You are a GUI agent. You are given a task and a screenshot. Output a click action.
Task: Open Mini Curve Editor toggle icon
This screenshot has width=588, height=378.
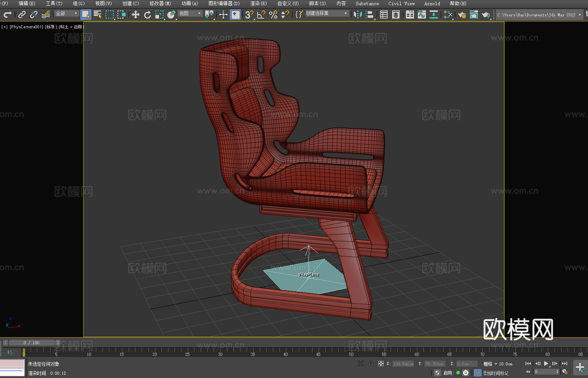tap(10, 352)
